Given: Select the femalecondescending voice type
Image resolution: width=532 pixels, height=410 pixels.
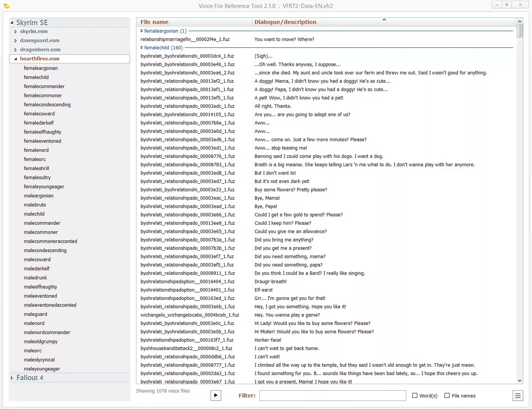Looking at the screenshot, I should pyautogui.click(x=47, y=105).
